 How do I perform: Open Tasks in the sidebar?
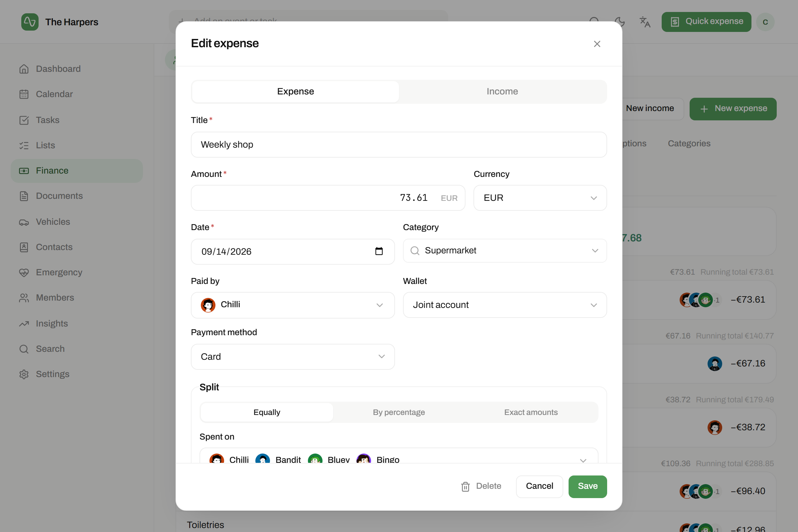tap(77, 120)
